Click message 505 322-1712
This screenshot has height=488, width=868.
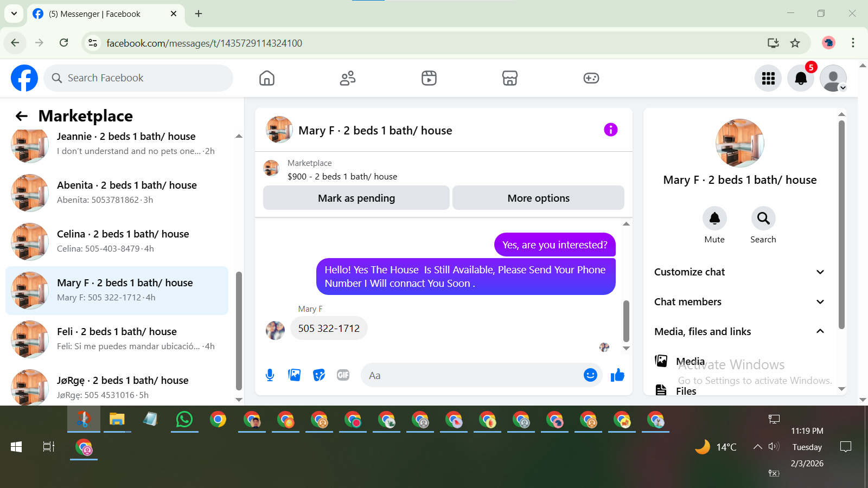pos(329,328)
